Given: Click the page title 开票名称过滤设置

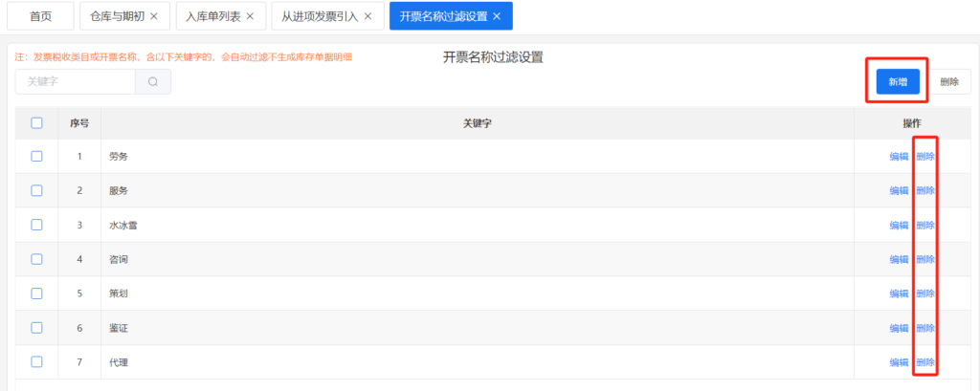Looking at the screenshot, I should (493, 57).
